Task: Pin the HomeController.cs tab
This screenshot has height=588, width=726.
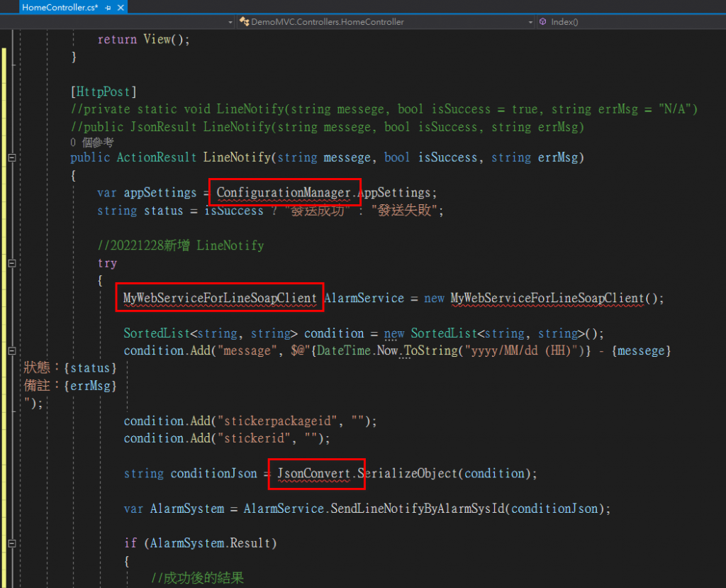Action: [108, 8]
